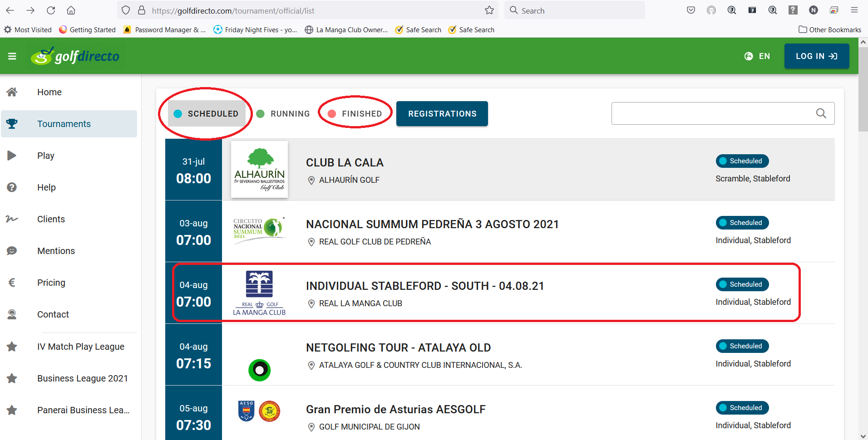This screenshot has width=868, height=440.
Task: Click the Circuito Nacional Summum logo
Action: point(259,230)
